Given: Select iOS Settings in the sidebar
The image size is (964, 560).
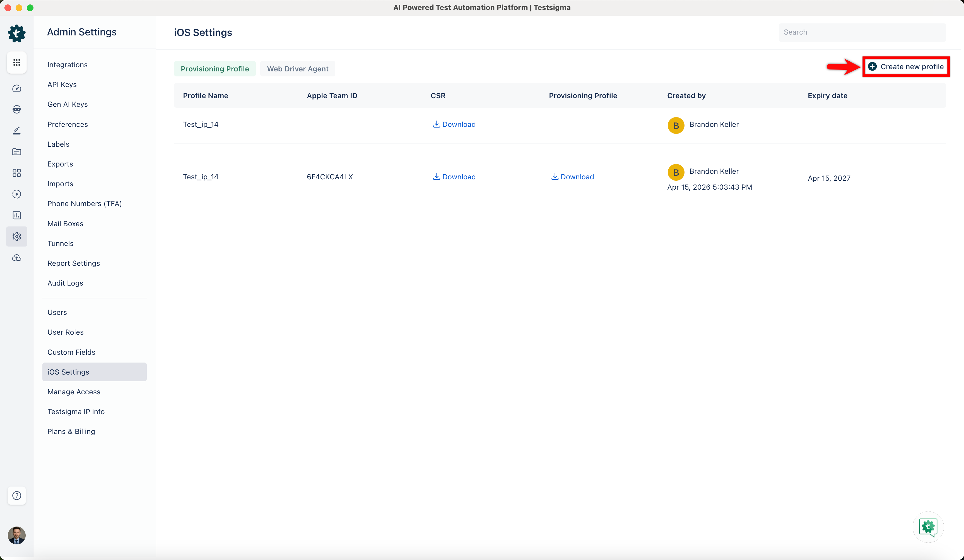Looking at the screenshot, I should [95, 372].
